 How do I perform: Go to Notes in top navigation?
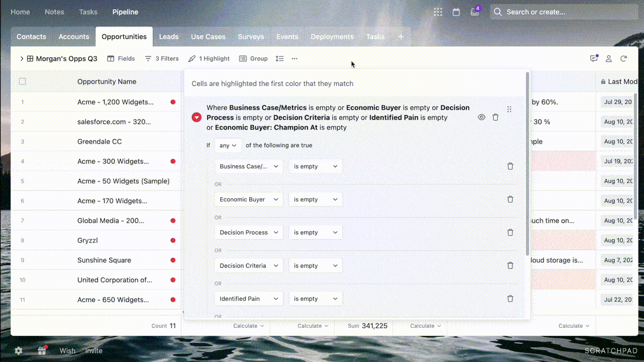(54, 12)
